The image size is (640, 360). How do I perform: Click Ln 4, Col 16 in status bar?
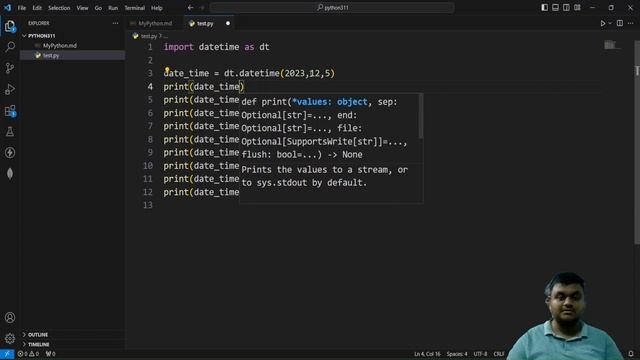(x=427, y=354)
